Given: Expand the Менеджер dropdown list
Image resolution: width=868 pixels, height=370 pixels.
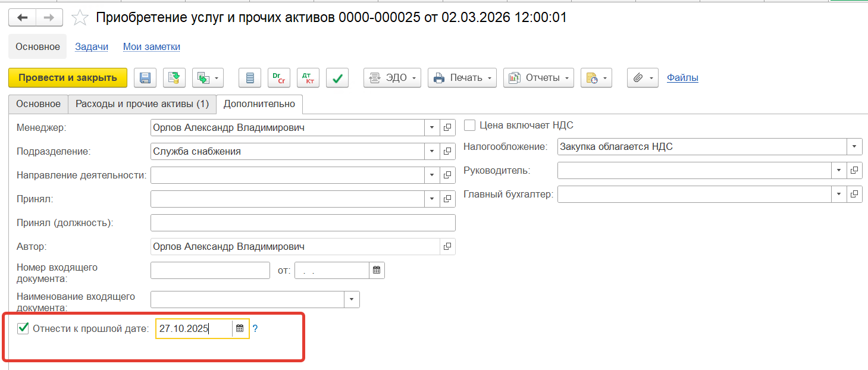Looking at the screenshot, I should point(432,127).
